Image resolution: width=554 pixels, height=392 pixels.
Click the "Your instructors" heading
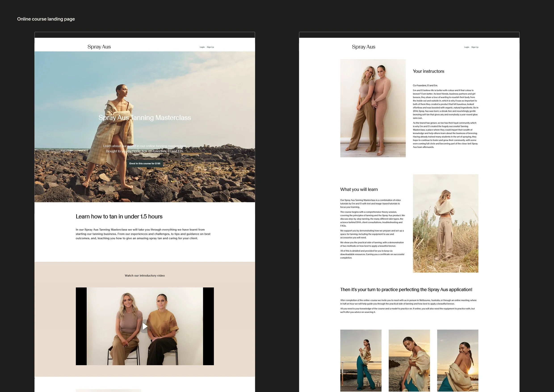[x=428, y=71]
